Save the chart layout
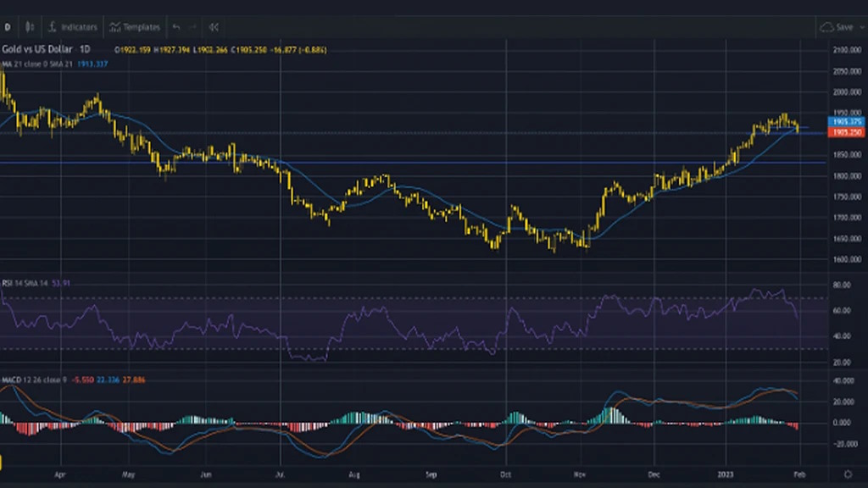This screenshot has height=488, width=868. [x=837, y=27]
